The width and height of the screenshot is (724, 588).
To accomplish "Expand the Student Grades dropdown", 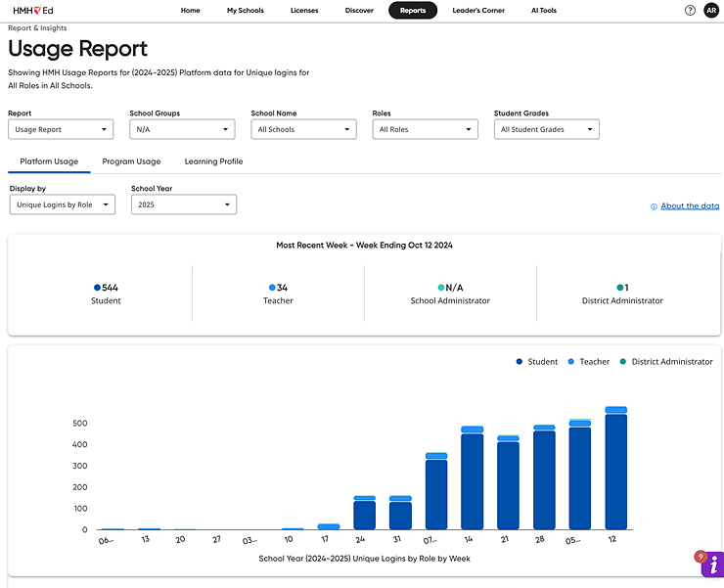I will tap(546, 129).
